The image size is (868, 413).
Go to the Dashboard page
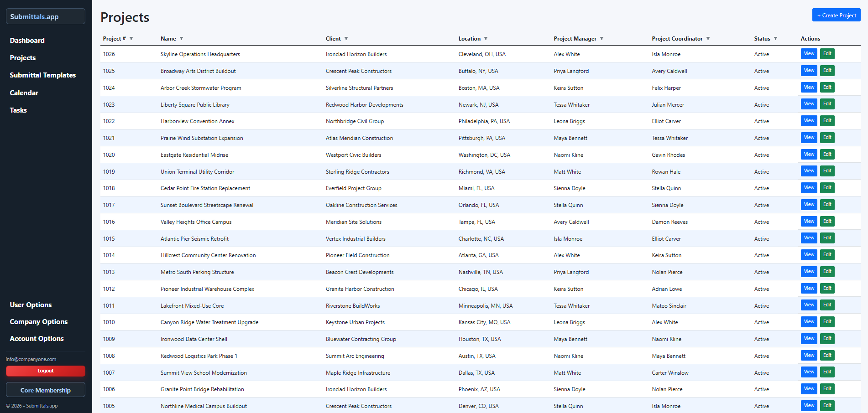click(x=27, y=41)
